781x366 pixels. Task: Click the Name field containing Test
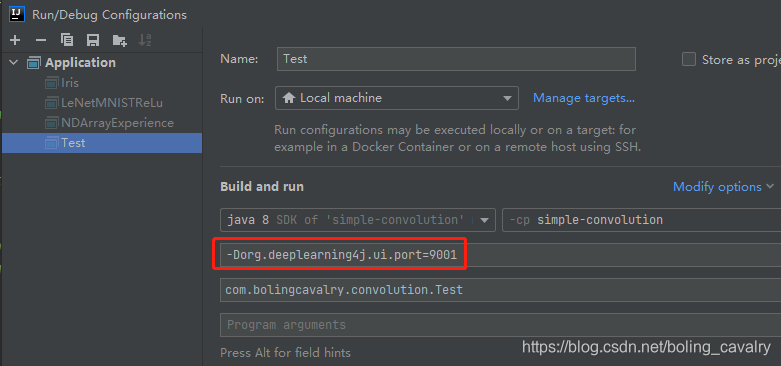(x=456, y=59)
